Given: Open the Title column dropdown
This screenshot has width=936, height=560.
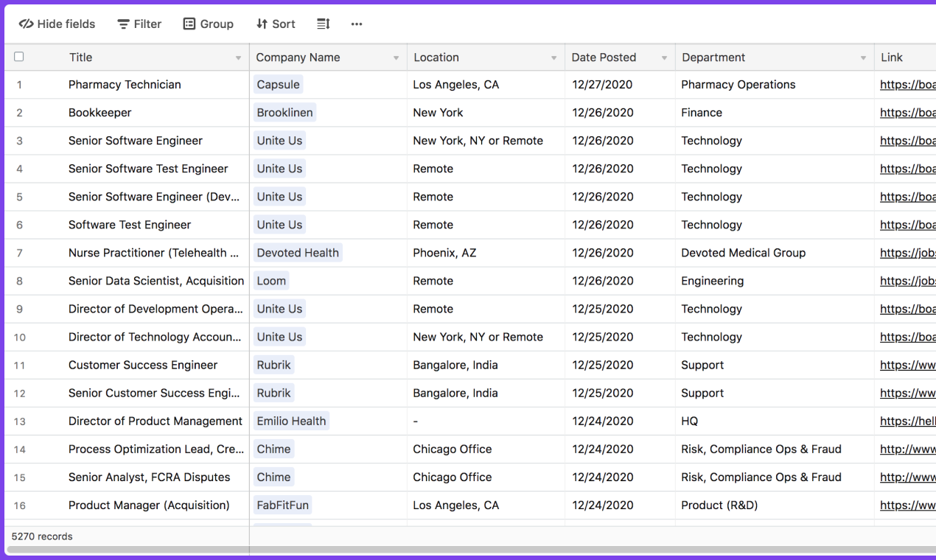Looking at the screenshot, I should (x=237, y=57).
